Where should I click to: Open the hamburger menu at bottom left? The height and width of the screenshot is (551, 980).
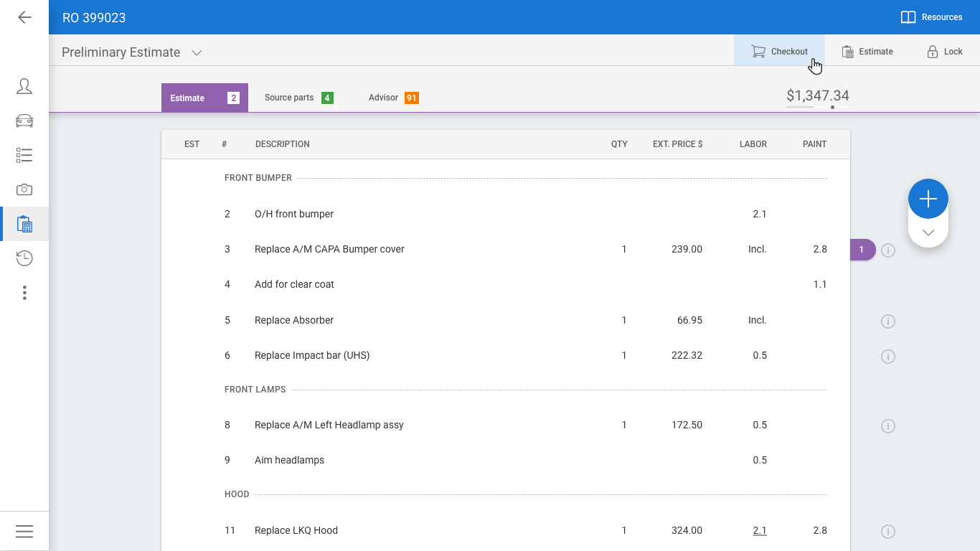(24, 531)
